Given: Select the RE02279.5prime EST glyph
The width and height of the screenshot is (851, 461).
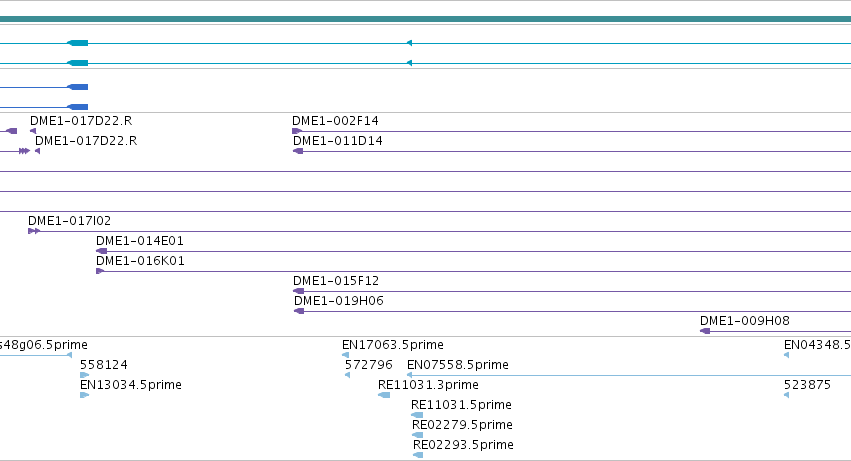Looking at the screenshot, I should point(417,435).
